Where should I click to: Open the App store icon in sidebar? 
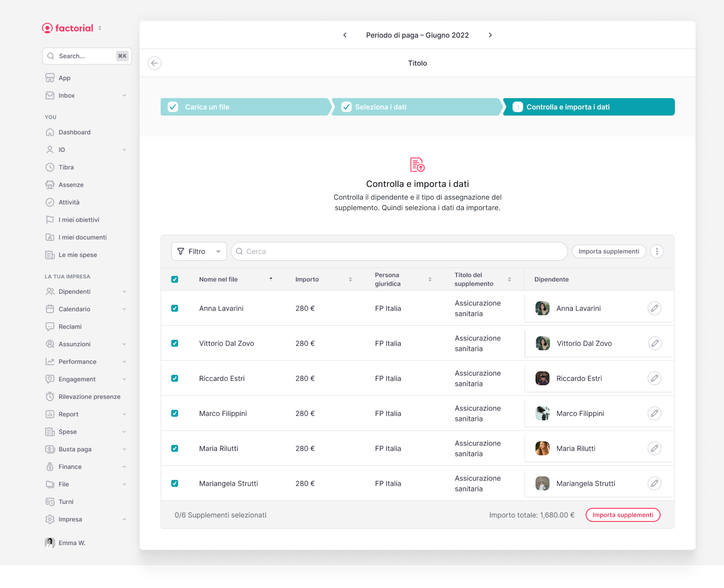[x=50, y=78]
